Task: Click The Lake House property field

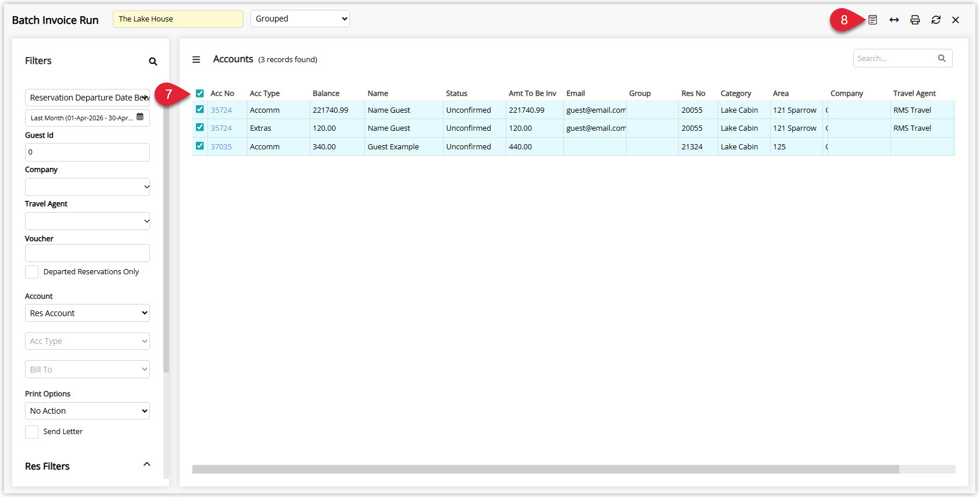Action: tap(178, 19)
